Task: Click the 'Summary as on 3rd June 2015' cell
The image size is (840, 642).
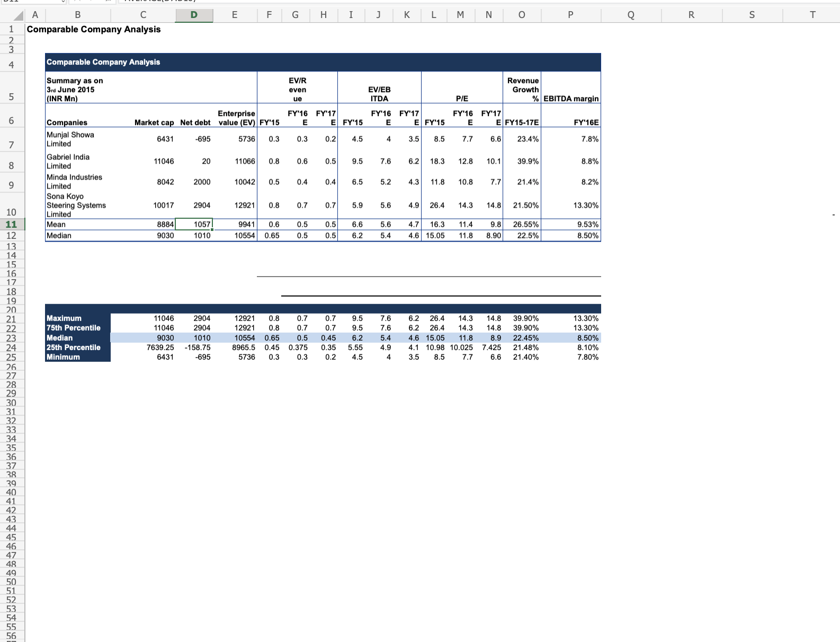Action: 75,90
